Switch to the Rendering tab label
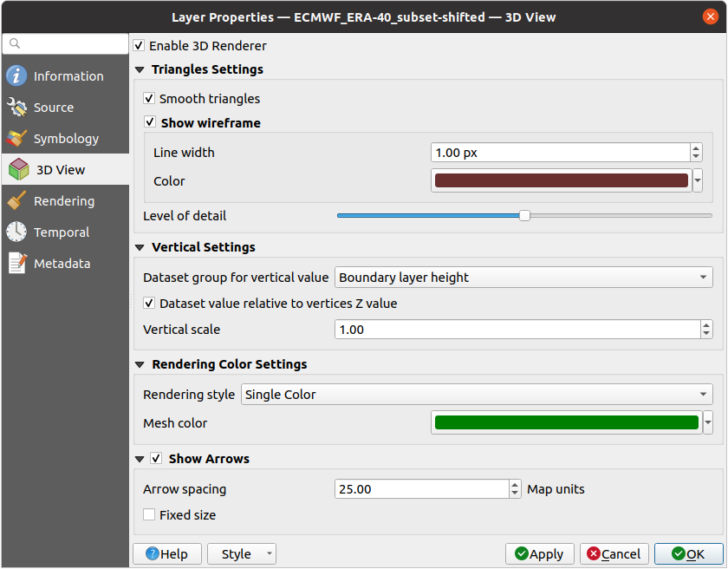 (64, 201)
